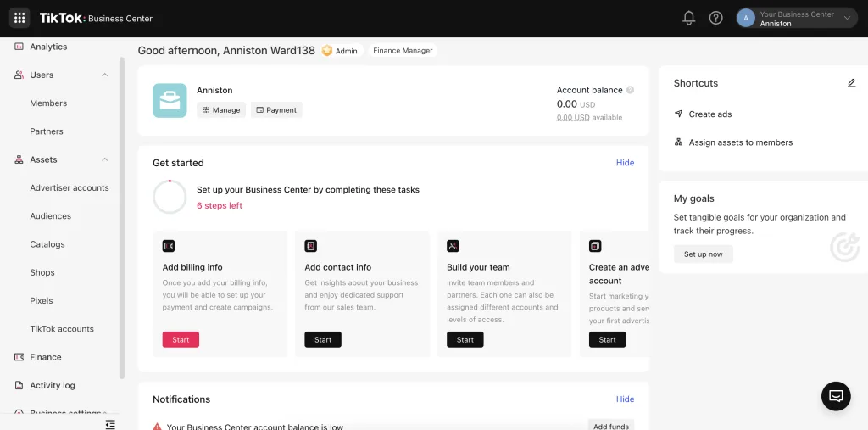The width and height of the screenshot is (868, 430).
Task: Start the Build your team task
Action: [x=465, y=340]
